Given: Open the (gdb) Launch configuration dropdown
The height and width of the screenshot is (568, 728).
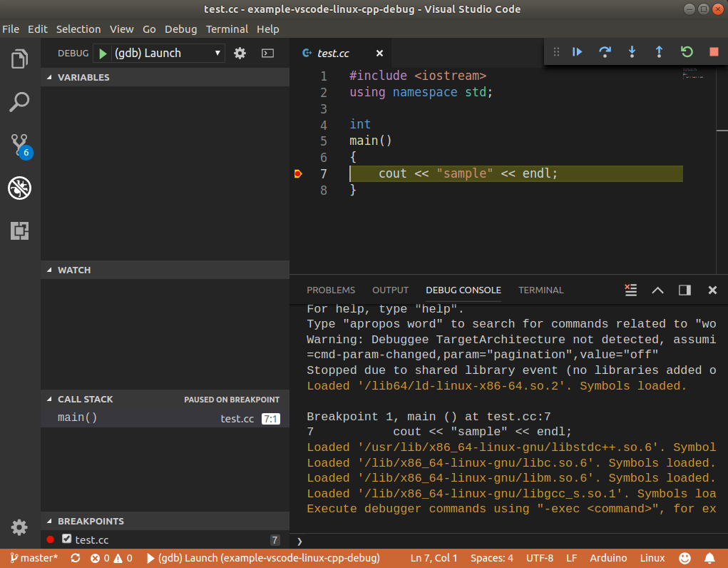Looking at the screenshot, I should click(168, 53).
